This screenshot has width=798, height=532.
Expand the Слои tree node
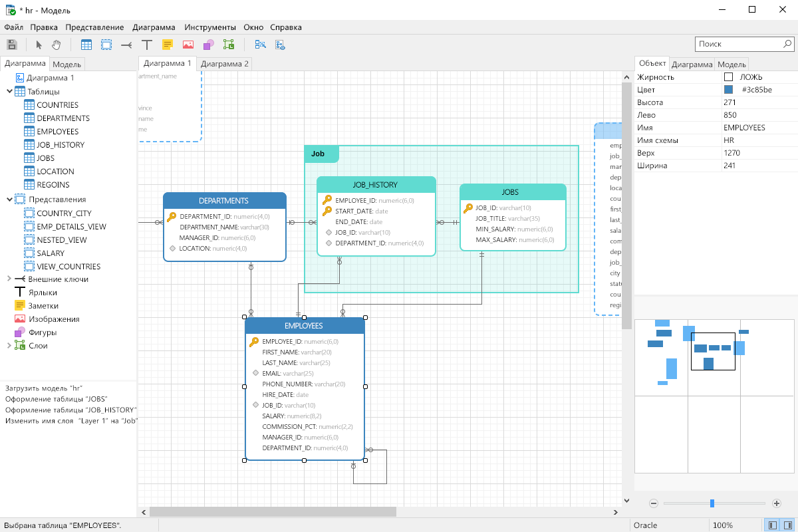[x=9, y=346]
